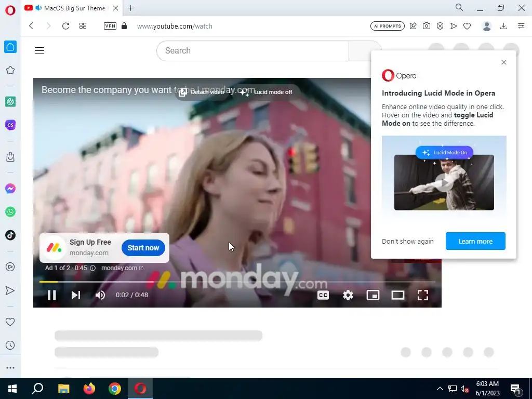Switch to theater mode
The height and width of the screenshot is (399, 532).
pyautogui.click(x=397, y=295)
